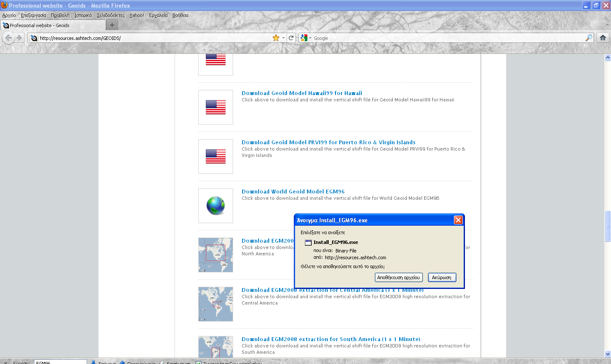Reload the page with the refresh icon
611x364 pixels.
(291, 38)
